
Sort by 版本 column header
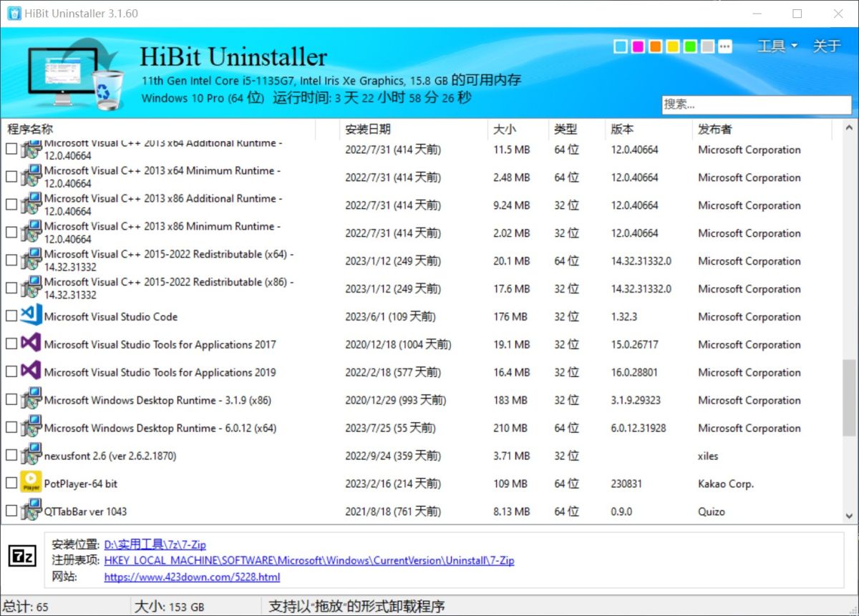(x=649, y=129)
